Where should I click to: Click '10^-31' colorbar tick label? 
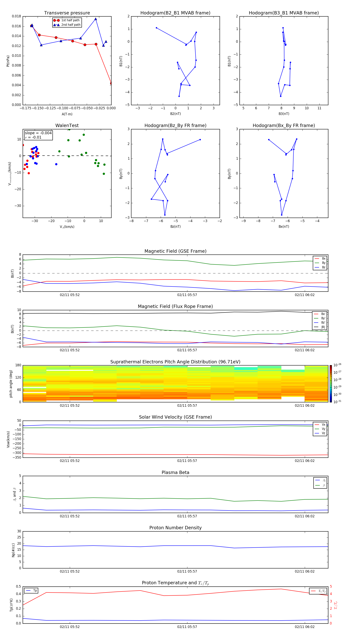(337, 402)
